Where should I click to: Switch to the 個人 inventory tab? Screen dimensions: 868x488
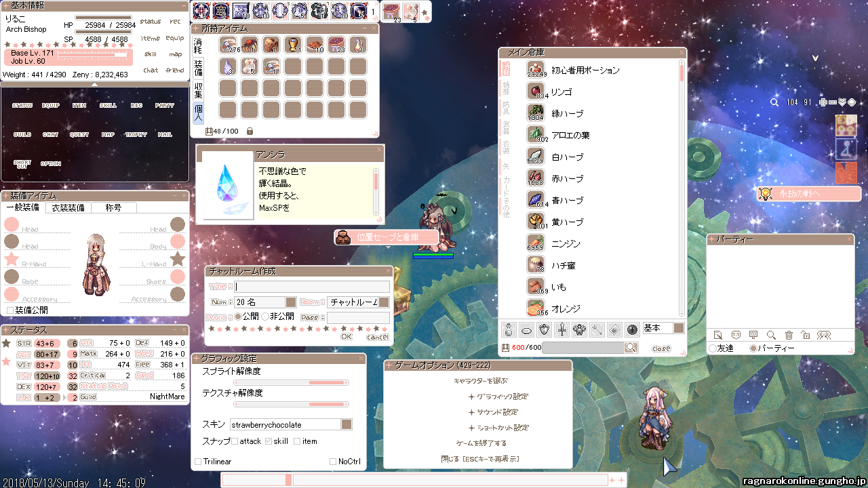(x=198, y=113)
